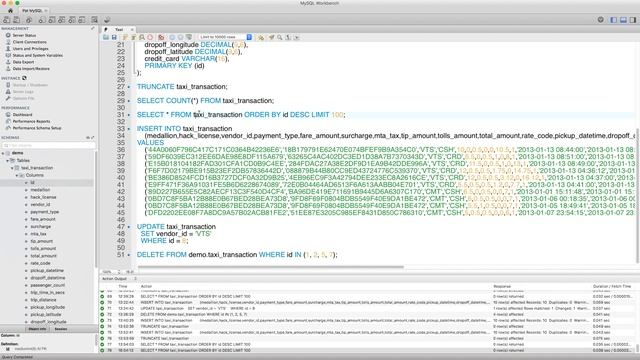
Task: Click the editor horizontal scrollbar
Action: [271, 267]
